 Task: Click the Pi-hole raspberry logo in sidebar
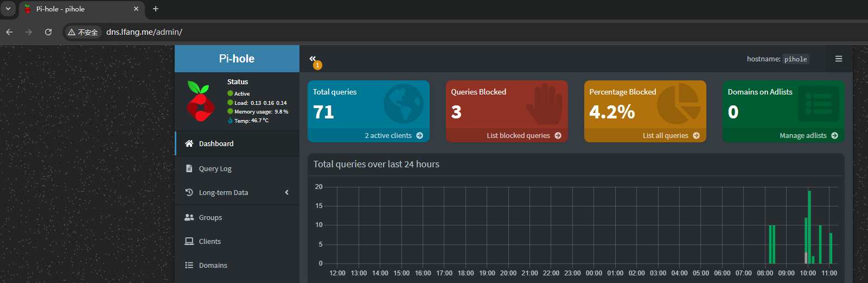click(x=200, y=101)
